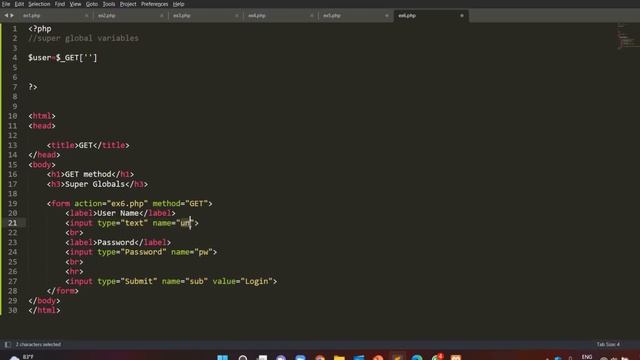
Task: Click the "User Name" label text
Action: (x=118, y=213)
